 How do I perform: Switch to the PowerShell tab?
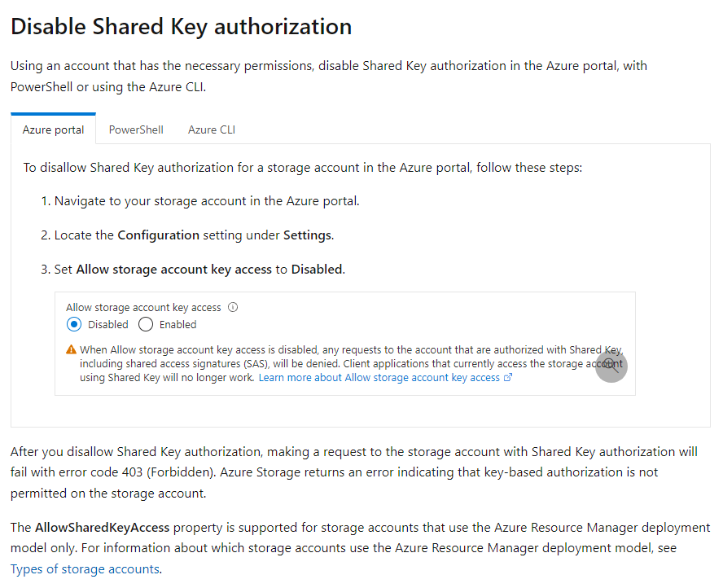(136, 129)
